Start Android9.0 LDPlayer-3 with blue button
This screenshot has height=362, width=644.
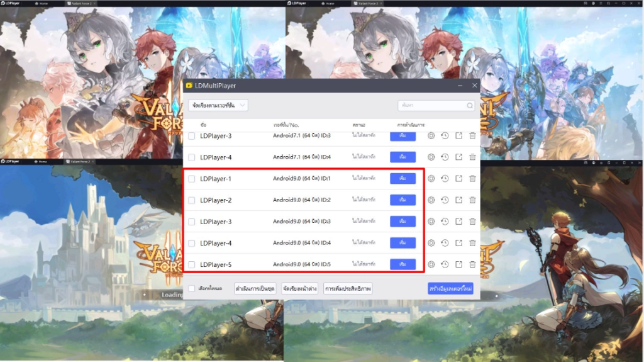tap(402, 222)
